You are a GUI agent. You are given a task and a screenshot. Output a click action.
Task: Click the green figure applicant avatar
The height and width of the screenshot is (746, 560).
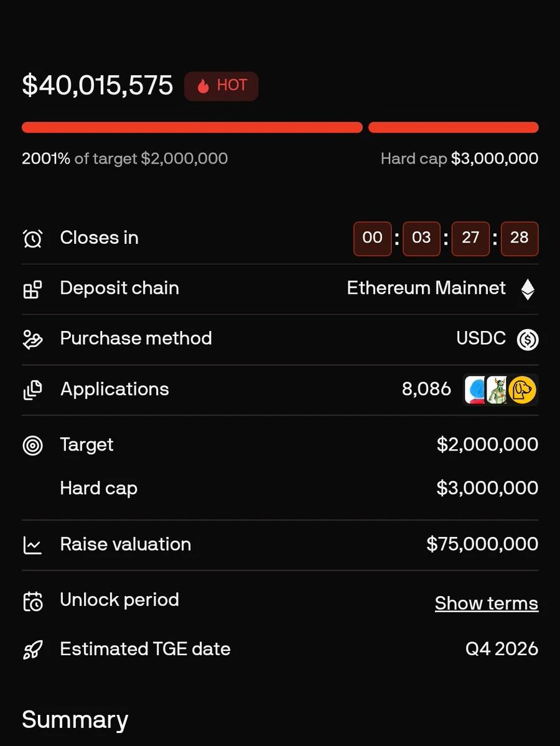click(x=497, y=390)
